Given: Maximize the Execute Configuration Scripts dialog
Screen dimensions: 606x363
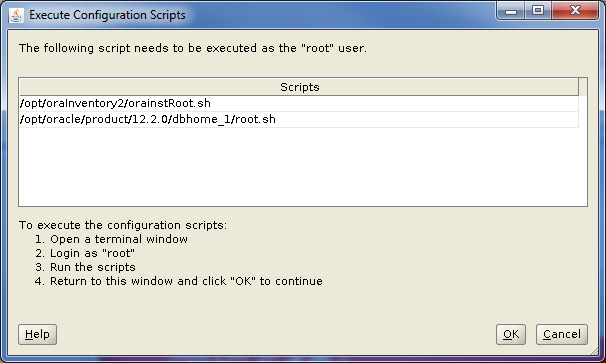Looking at the screenshot, I should (x=538, y=11).
